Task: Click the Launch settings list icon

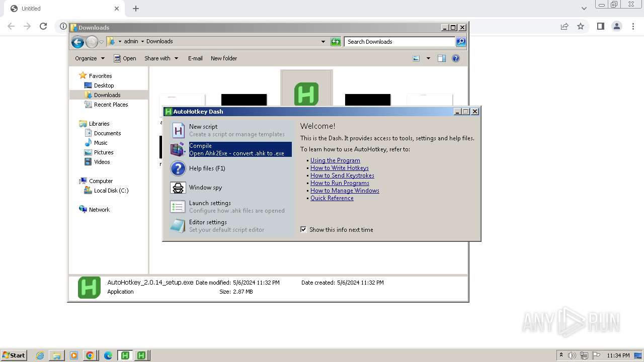Action: pos(178,207)
